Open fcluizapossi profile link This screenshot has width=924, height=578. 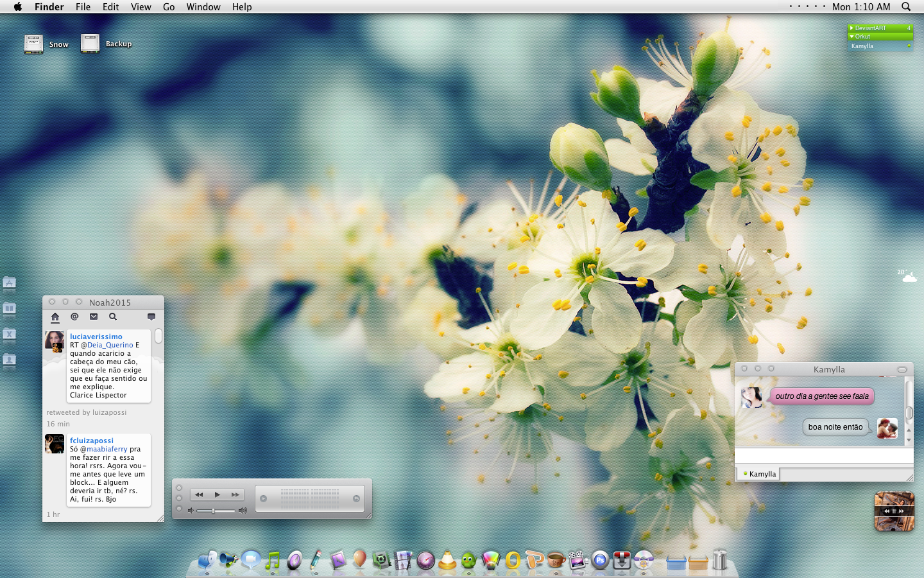(92, 441)
